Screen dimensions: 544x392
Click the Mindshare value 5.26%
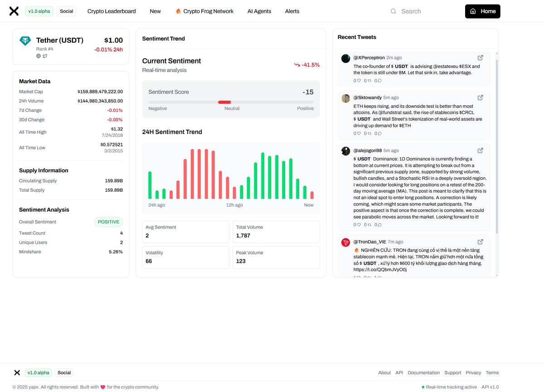[x=116, y=252]
